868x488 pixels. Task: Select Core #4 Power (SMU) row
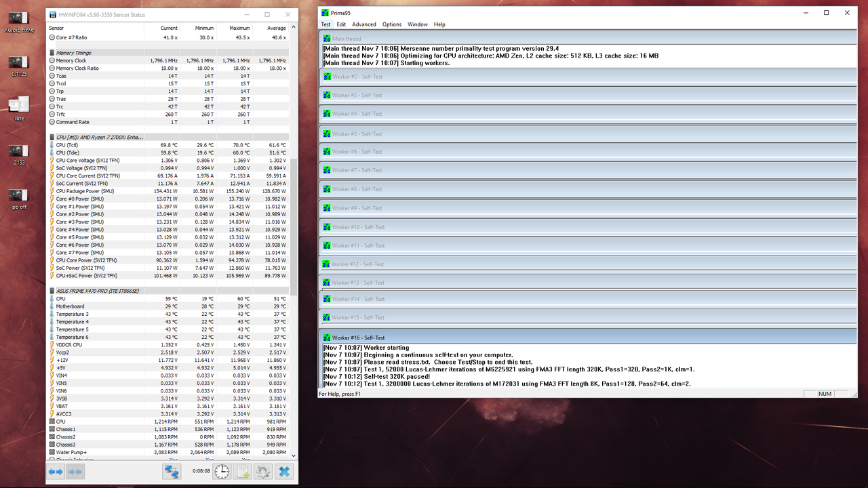[168, 230]
